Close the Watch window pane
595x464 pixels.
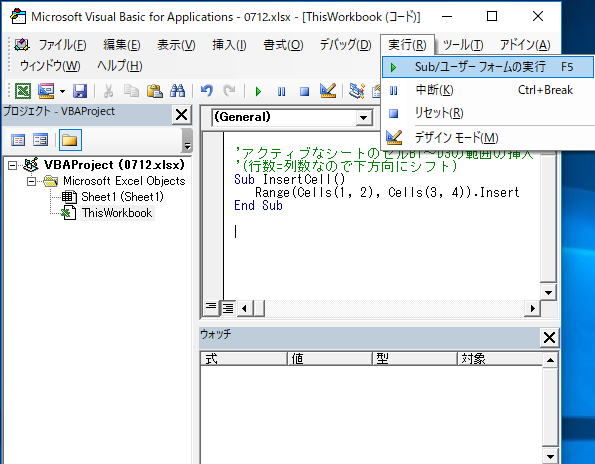tap(549, 337)
